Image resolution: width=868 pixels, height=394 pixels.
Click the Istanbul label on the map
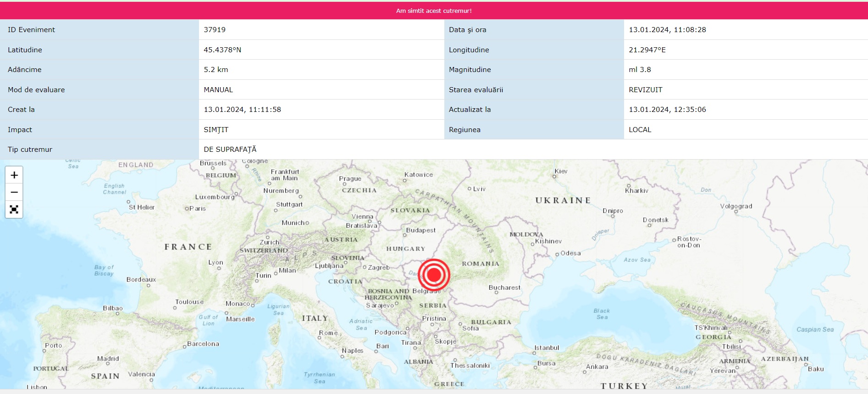tap(547, 348)
